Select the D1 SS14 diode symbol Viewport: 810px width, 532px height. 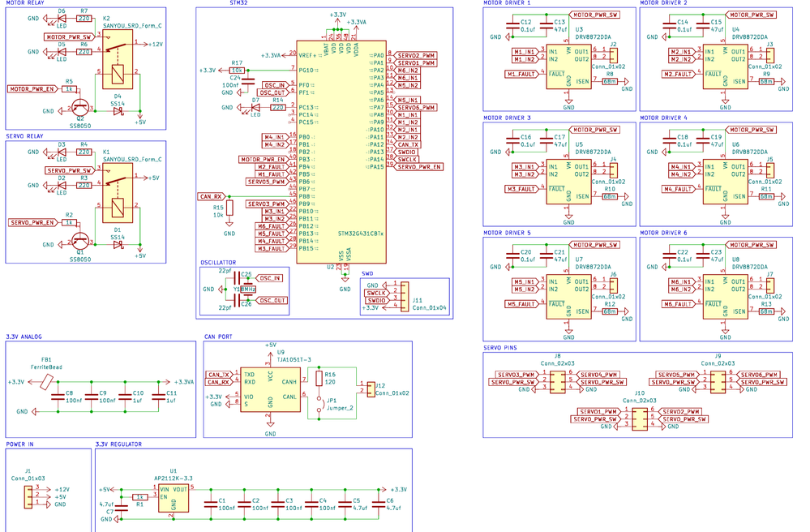click(x=118, y=244)
